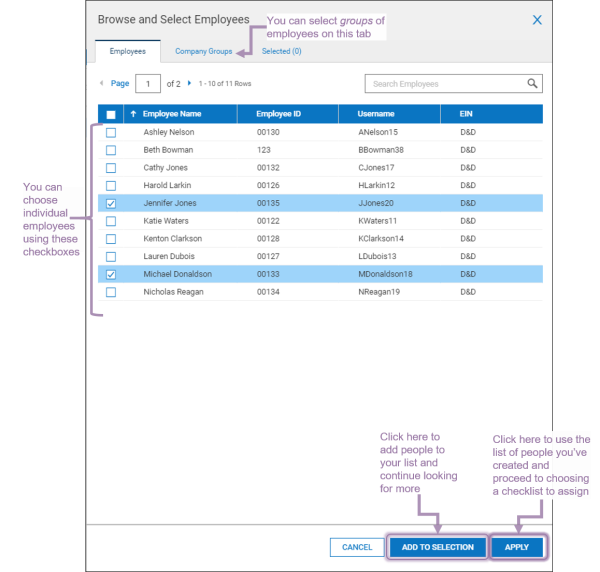Click employee ID 00128

tap(268, 238)
